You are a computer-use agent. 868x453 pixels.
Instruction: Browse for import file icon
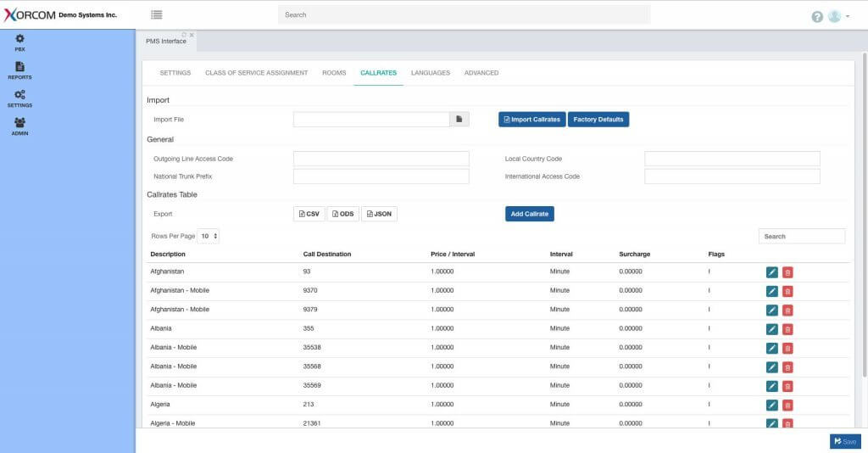(459, 120)
